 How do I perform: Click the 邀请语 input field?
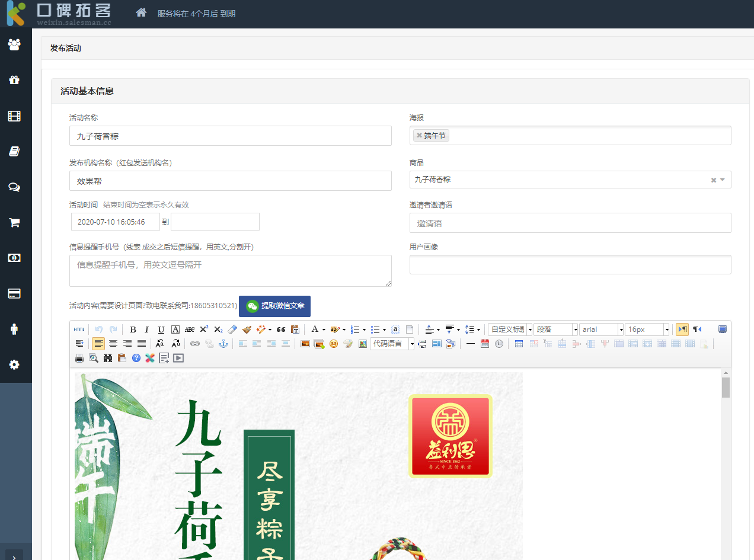tap(570, 223)
